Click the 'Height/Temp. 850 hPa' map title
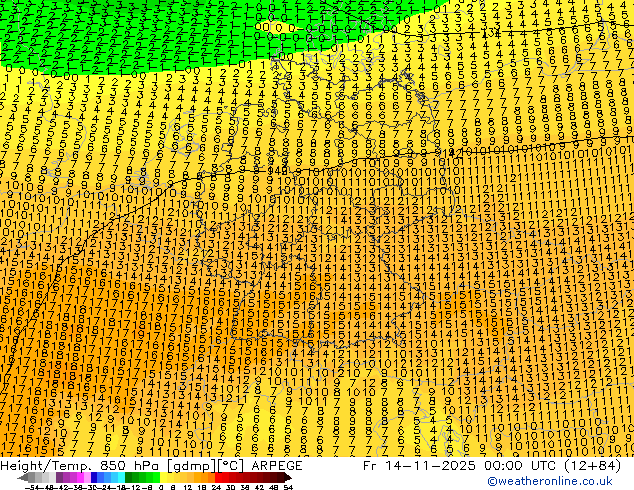Image resolution: width=634 pixels, height=490 pixels. [81, 466]
